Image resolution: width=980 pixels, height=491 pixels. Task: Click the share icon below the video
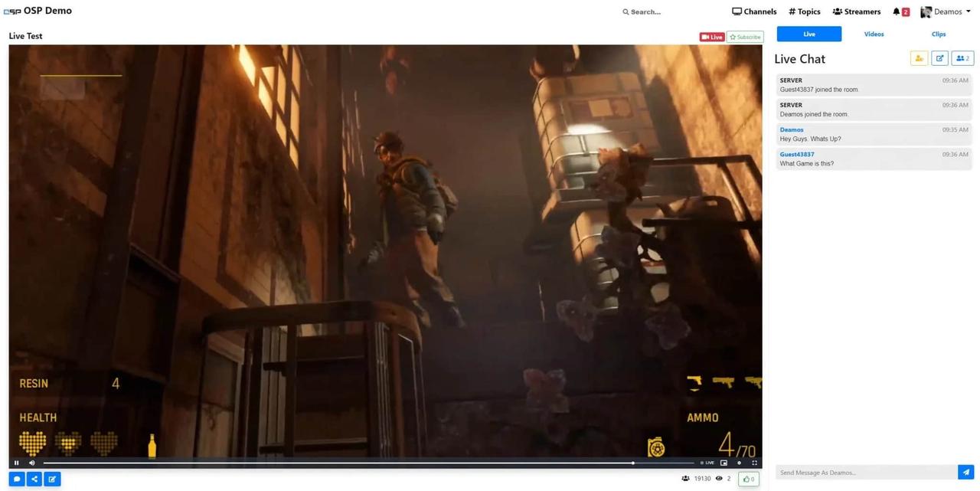34,480
